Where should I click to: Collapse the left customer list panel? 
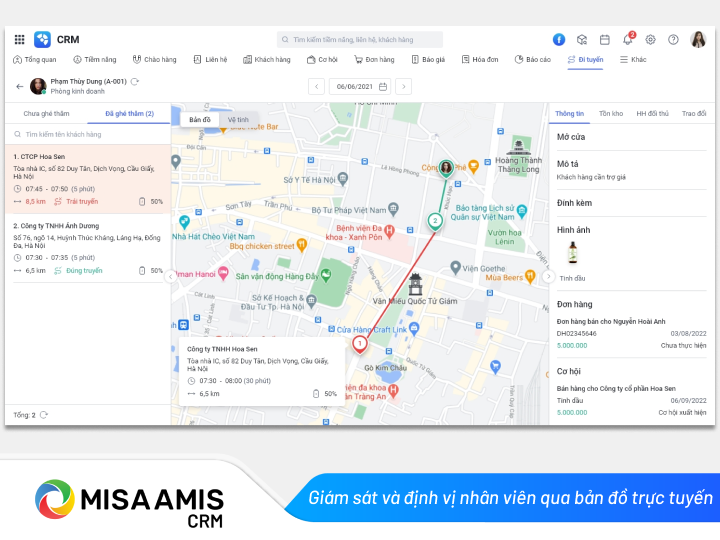coord(170,276)
